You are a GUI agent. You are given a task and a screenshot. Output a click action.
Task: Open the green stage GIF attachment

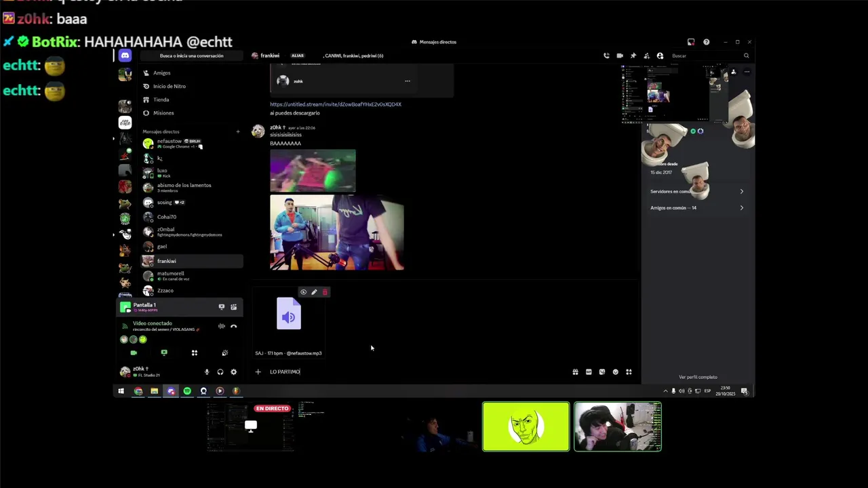313,171
